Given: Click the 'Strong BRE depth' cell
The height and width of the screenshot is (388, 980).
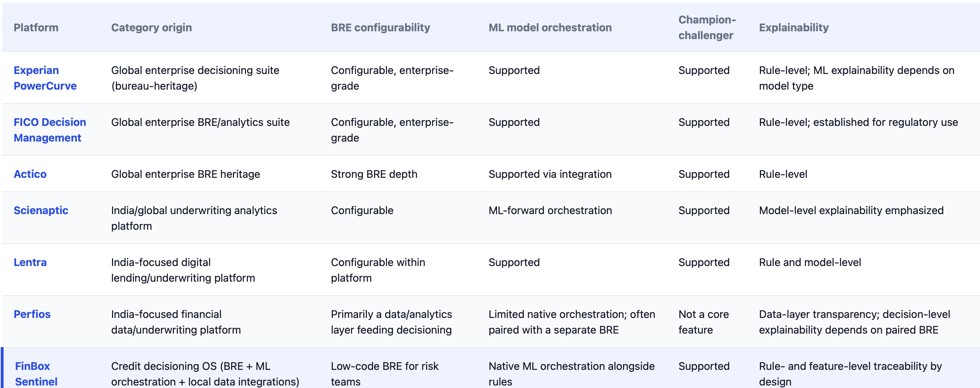Looking at the screenshot, I should click(x=374, y=174).
